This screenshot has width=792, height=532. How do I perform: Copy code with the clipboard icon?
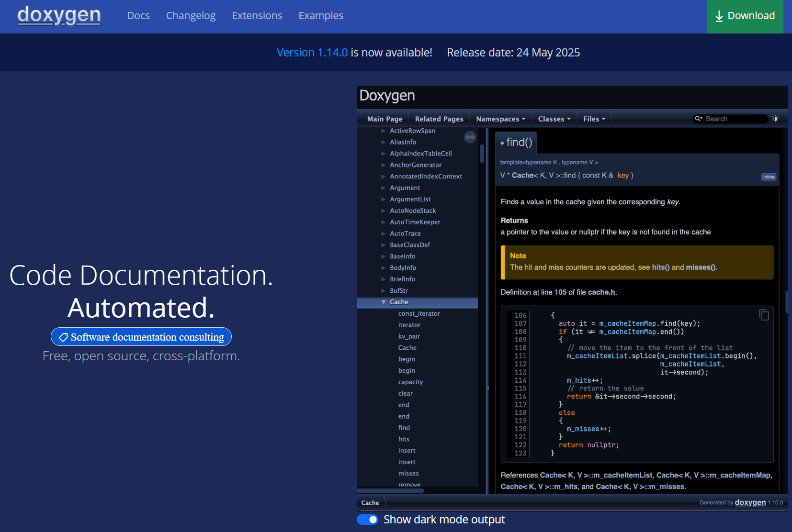coord(764,315)
